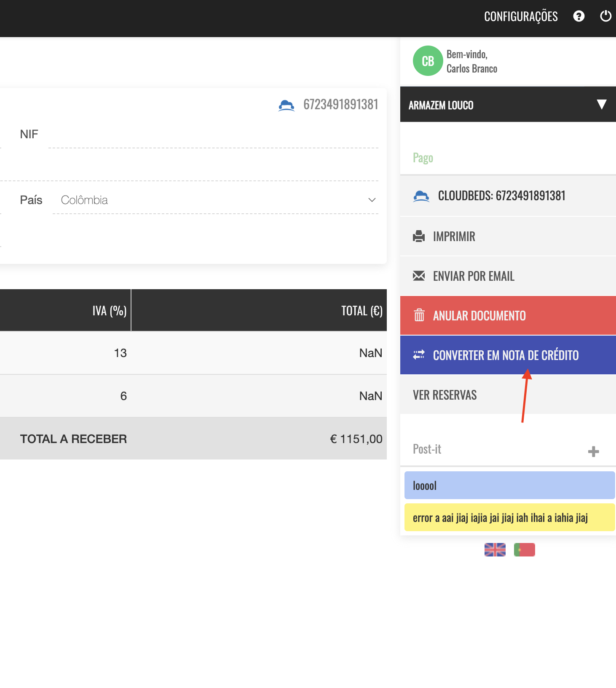Click the trash icon on Anular Documento
The height and width of the screenshot is (688, 616).
click(x=419, y=315)
